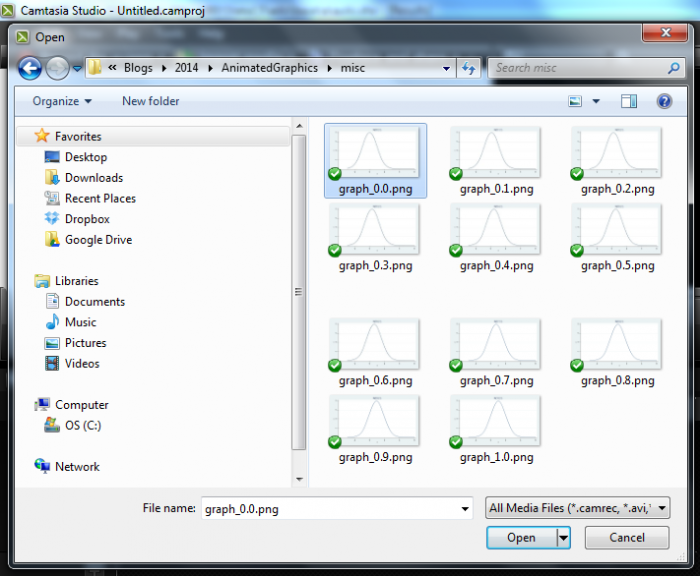Expand the file type filter dropdown
The height and width of the screenshot is (576, 700).
tap(662, 509)
